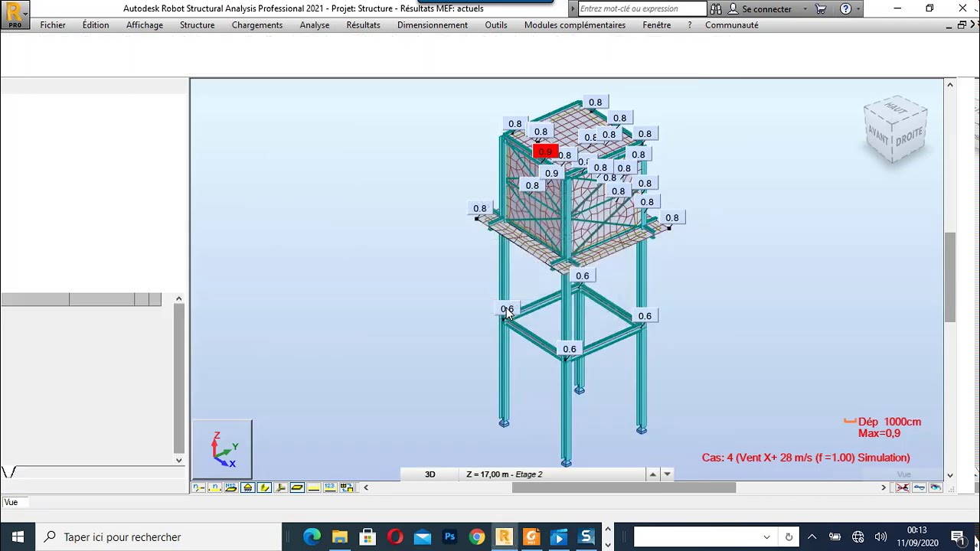Click the ViewCube navigation widget
The height and width of the screenshot is (551, 980).
pyautogui.click(x=895, y=129)
